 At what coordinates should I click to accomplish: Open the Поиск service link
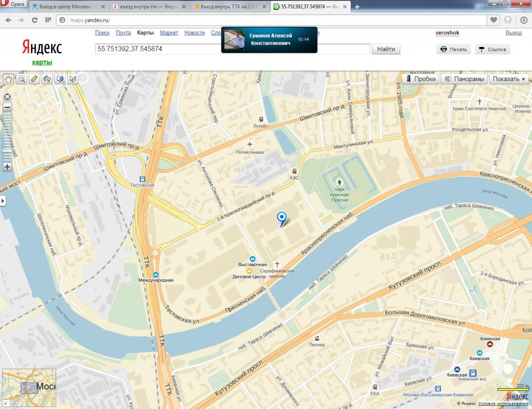102,33
